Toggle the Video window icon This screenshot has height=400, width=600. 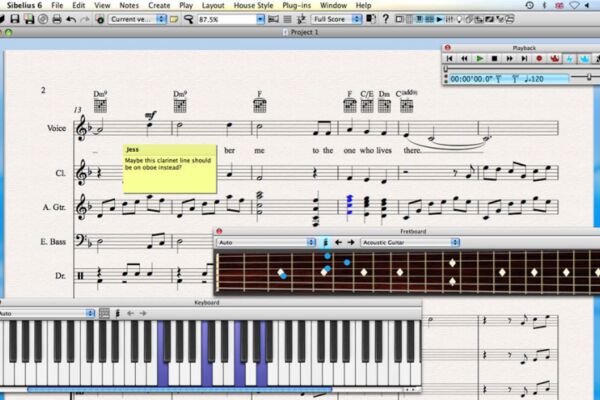(489, 19)
